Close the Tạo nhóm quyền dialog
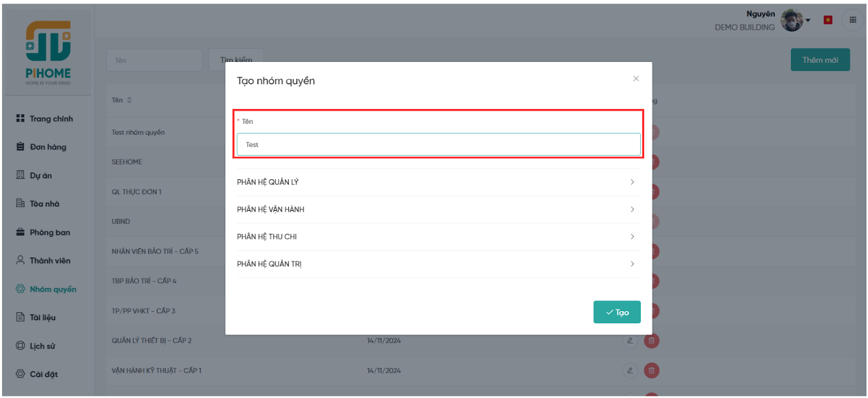The width and height of the screenshot is (868, 398). point(636,79)
